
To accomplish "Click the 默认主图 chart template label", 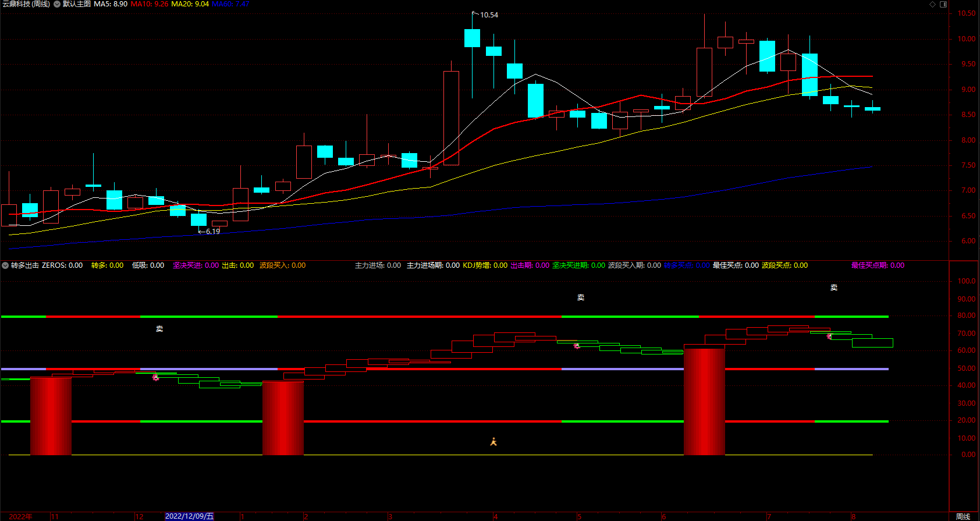I will click(x=77, y=4).
